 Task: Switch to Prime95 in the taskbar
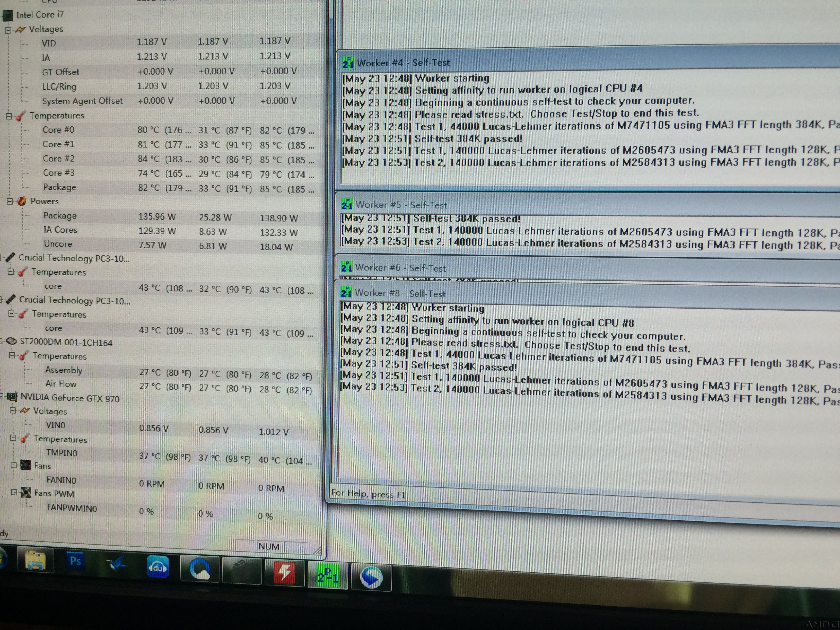327,575
